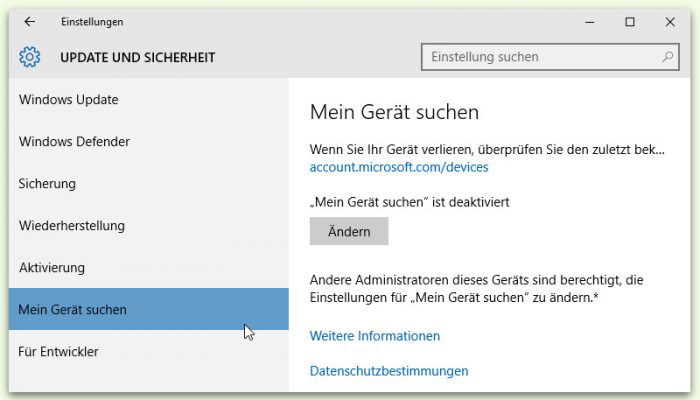Go back with the arrow icon

point(29,21)
